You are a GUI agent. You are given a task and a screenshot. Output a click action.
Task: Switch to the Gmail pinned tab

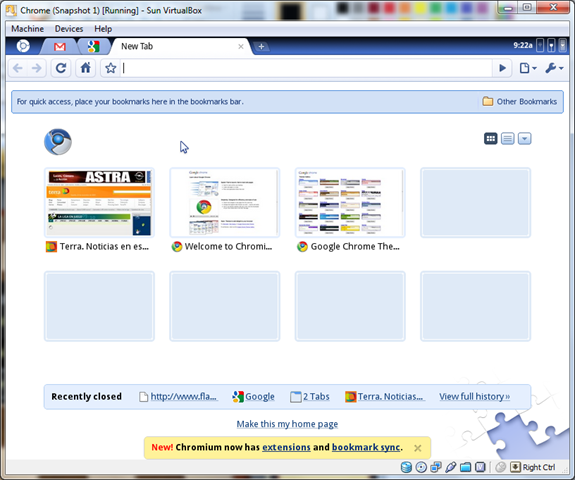tap(60, 47)
